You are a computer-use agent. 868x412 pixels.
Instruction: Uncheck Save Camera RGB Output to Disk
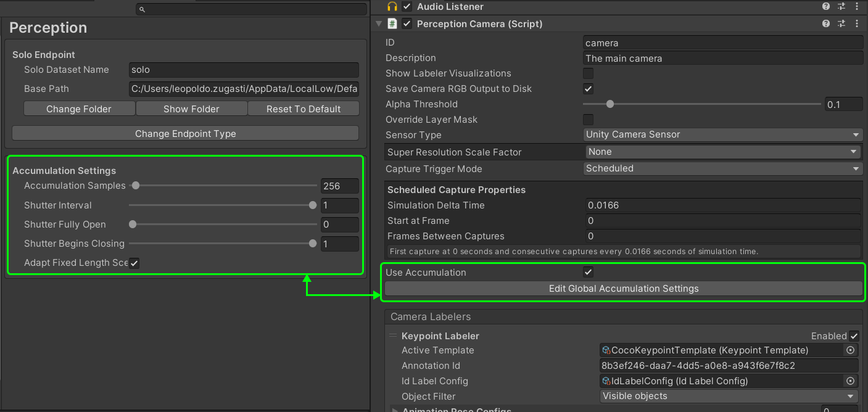589,89
